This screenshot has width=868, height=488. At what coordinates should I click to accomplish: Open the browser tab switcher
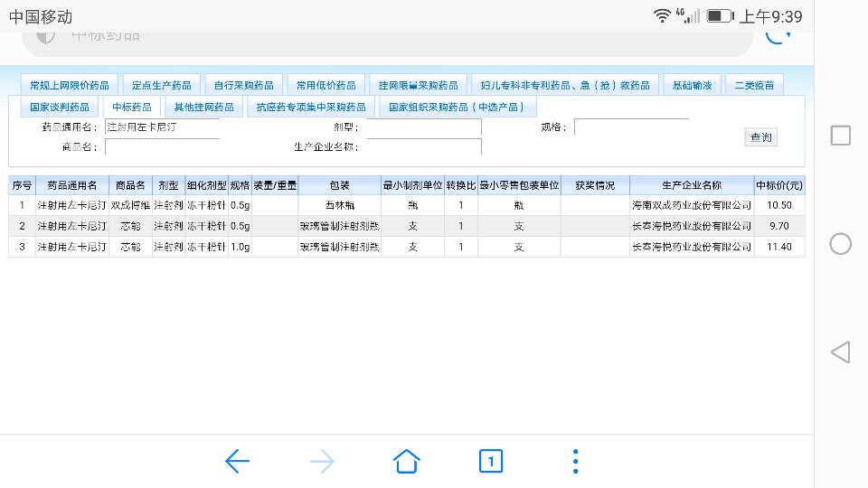(x=490, y=462)
